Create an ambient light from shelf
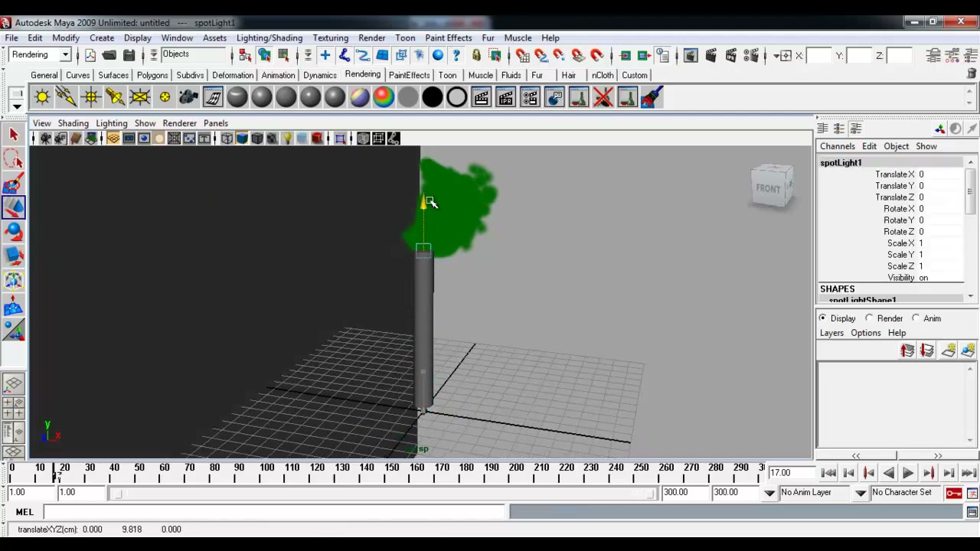 42,97
